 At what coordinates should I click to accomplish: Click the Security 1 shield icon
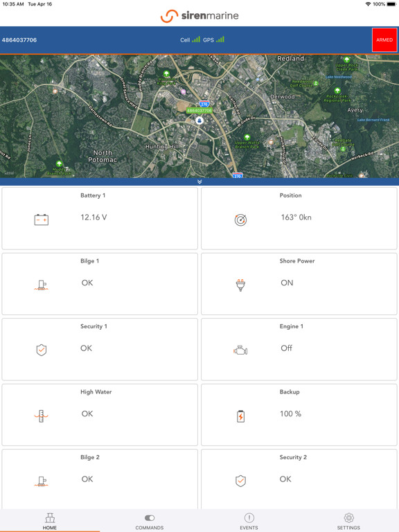point(42,350)
